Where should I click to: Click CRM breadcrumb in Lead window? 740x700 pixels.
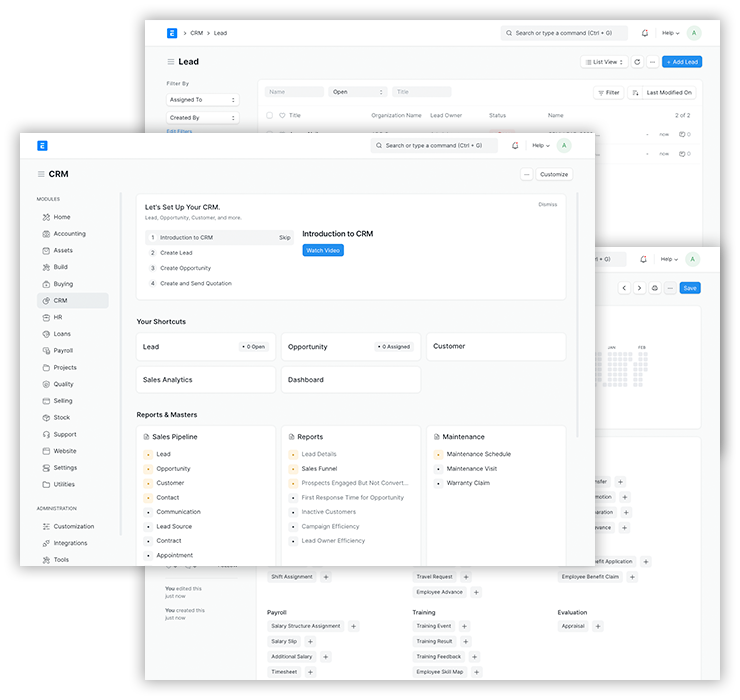coord(196,33)
